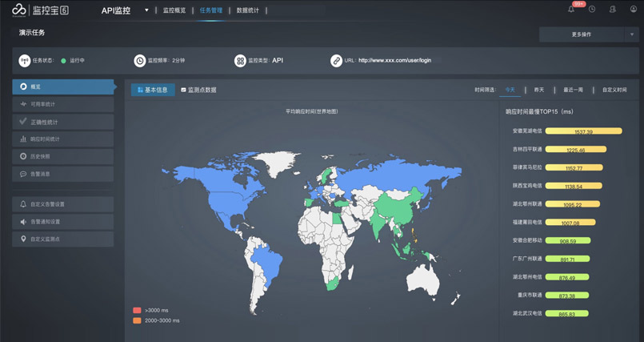Expand the 更多操作 more actions dropdown

(x=632, y=34)
